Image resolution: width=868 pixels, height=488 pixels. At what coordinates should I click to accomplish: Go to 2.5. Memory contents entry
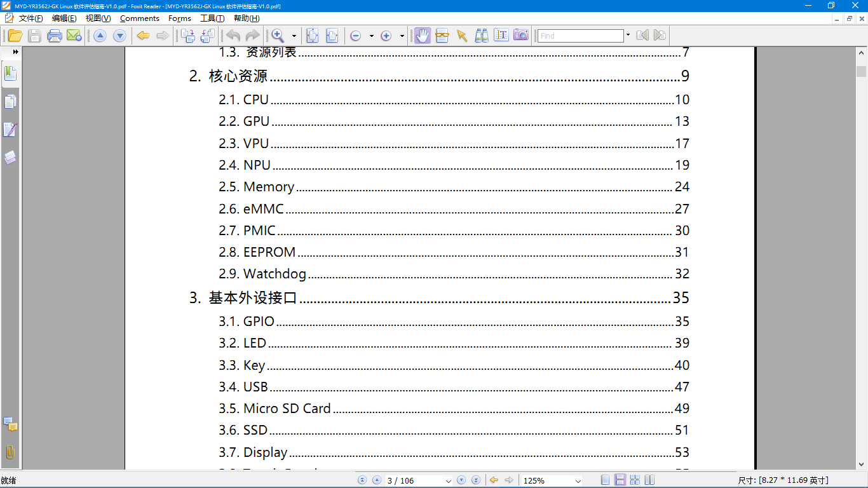(454, 187)
